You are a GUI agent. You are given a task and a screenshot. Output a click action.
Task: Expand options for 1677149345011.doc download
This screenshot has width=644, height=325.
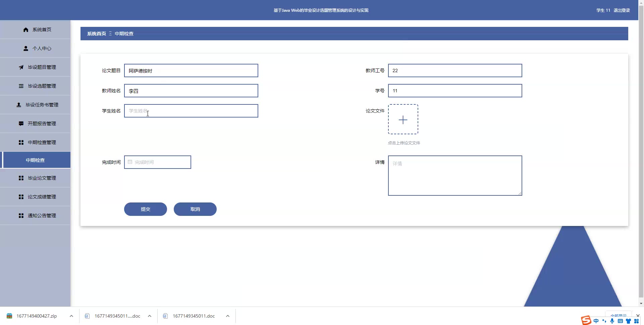(228, 316)
